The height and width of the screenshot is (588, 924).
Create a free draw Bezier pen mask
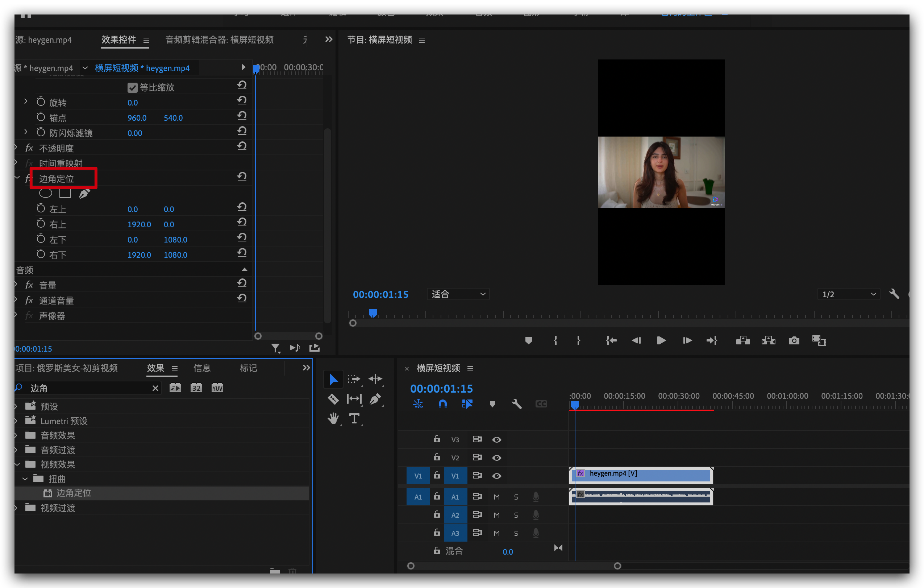click(84, 194)
